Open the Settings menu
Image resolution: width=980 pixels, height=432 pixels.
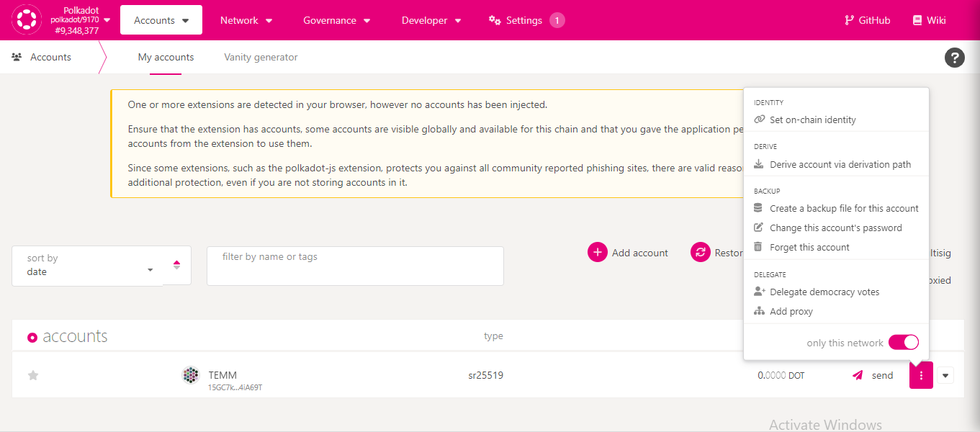526,20
